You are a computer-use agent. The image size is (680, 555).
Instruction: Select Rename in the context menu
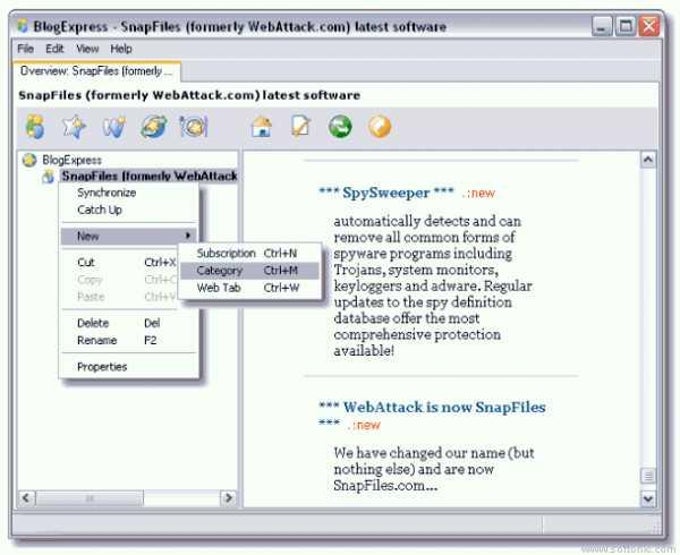[129, 340]
